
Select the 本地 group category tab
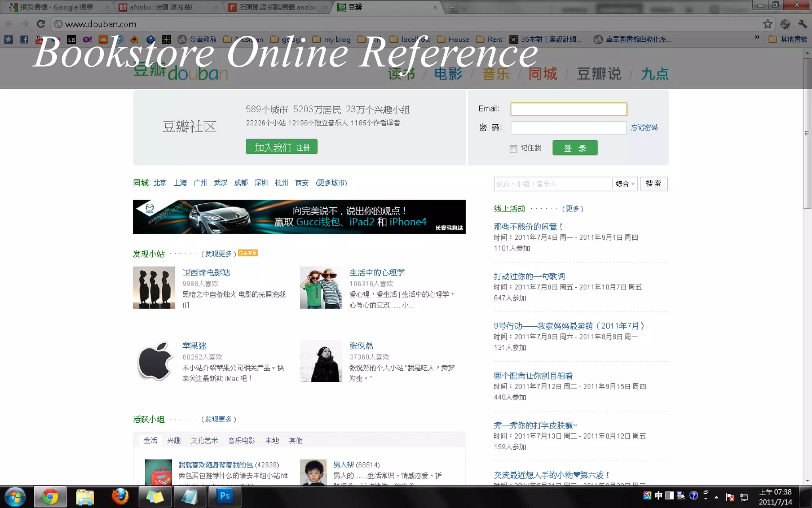coord(272,441)
